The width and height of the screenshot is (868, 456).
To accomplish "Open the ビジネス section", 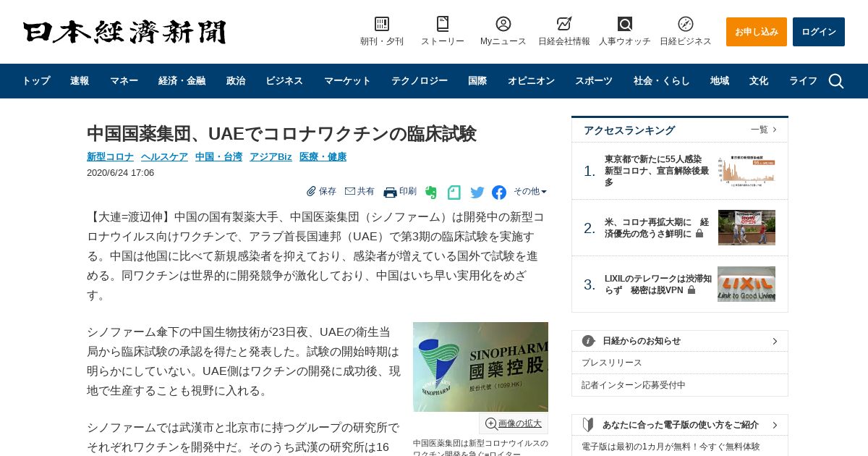I will (x=284, y=81).
